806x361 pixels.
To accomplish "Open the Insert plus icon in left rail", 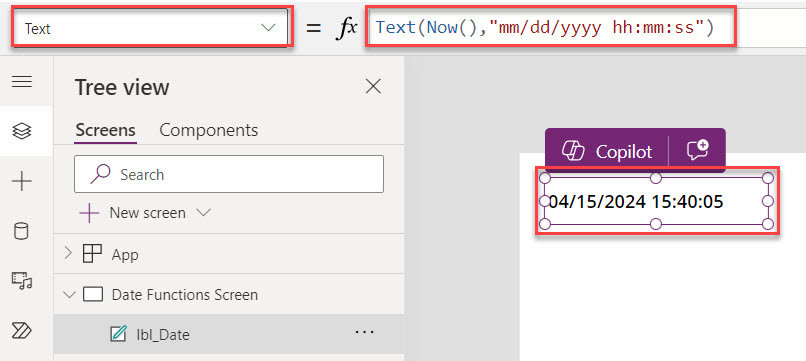I will (22, 182).
